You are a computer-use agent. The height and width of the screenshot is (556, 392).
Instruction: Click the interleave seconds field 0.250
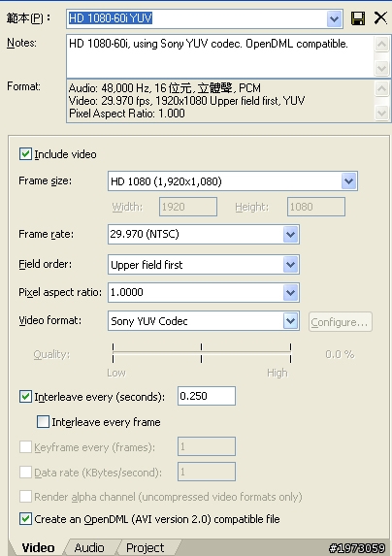pyautogui.click(x=207, y=396)
